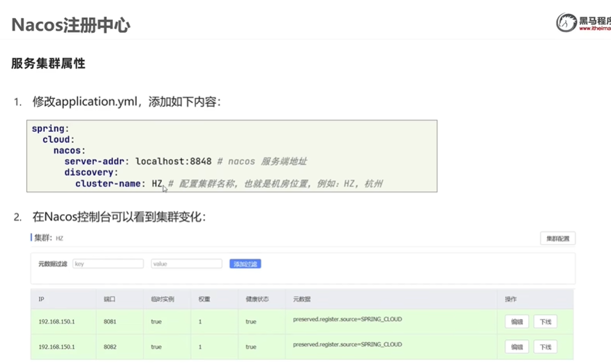
Task: Focus the metadata filter key field
Action: (108, 264)
